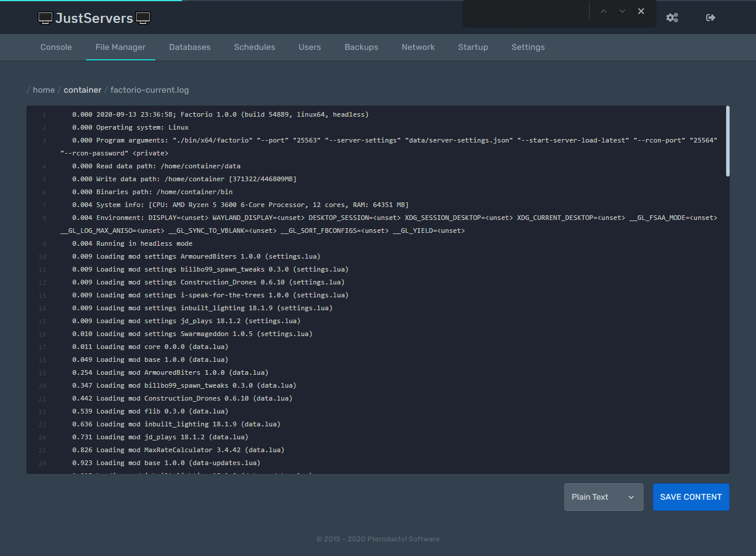Switch to the Network tab
Screen dimensions: 756x556
click(x=418, y=47)
